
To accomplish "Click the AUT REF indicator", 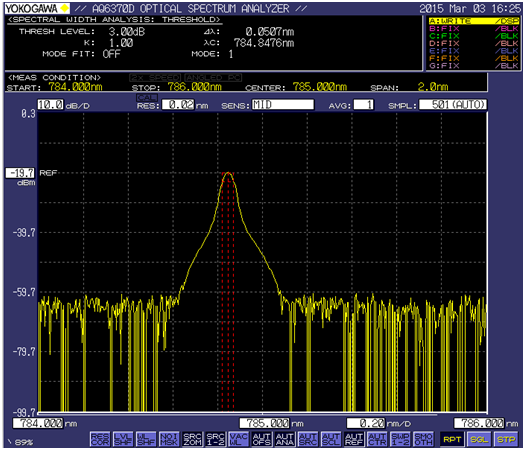I will click(354, 439).
